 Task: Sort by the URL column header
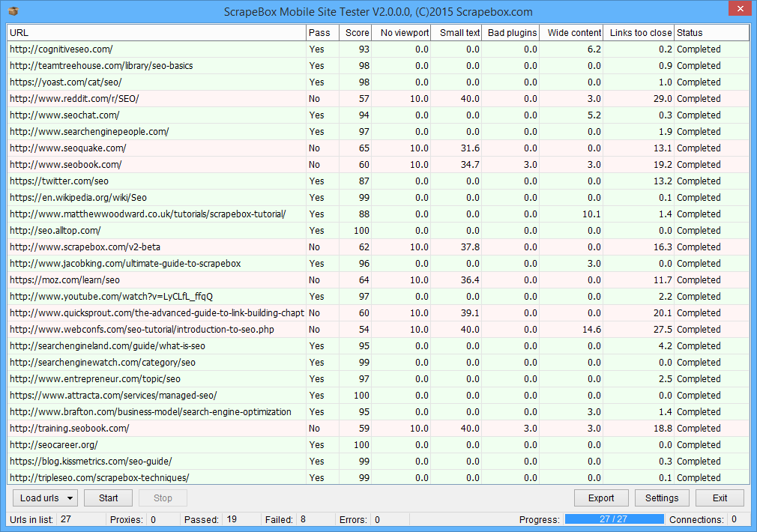click(156, 33)
